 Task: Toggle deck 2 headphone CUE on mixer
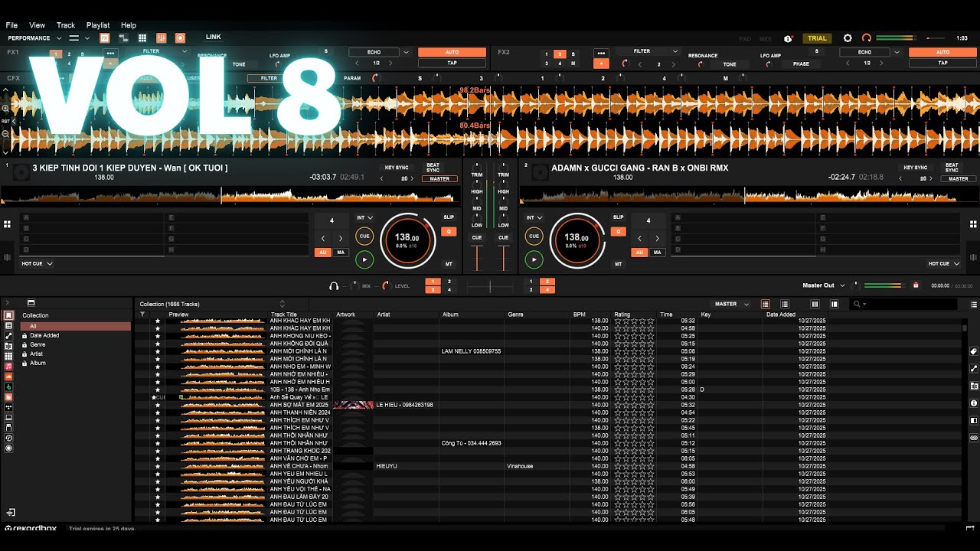tap(503, 237)
